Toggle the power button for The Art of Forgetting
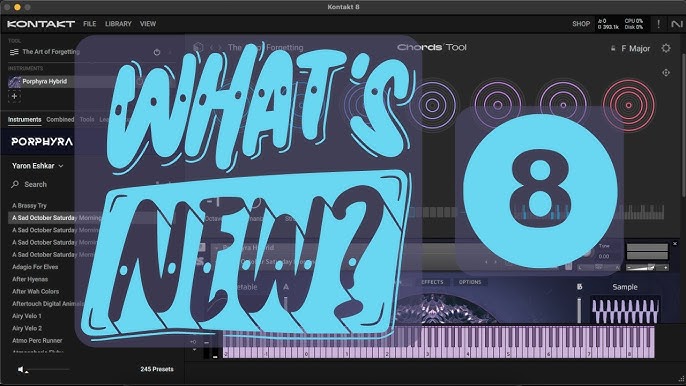 point(157,52)
